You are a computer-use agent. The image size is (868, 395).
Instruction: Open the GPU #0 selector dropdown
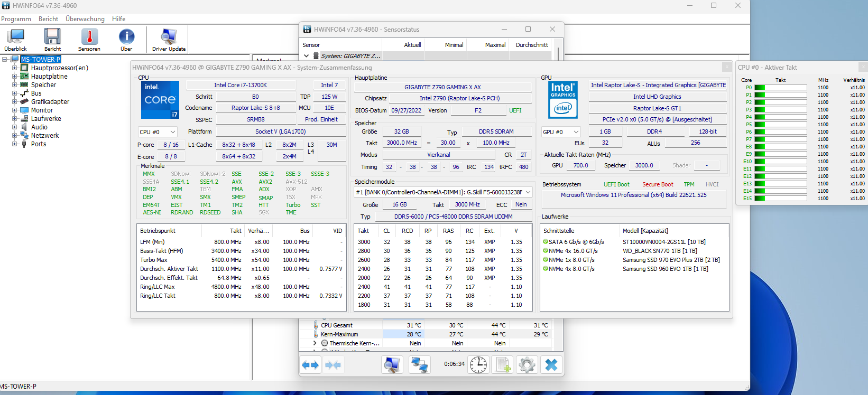pyautogui.click(x=561, y=132)
